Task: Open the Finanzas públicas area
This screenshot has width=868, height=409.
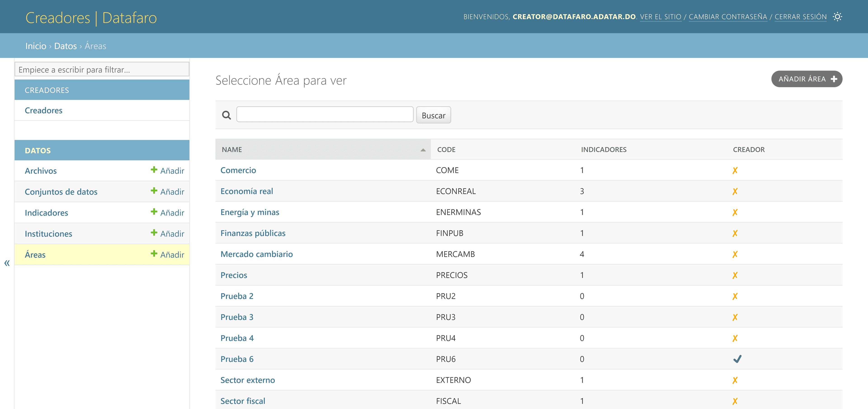Action: tap(253, 233)
